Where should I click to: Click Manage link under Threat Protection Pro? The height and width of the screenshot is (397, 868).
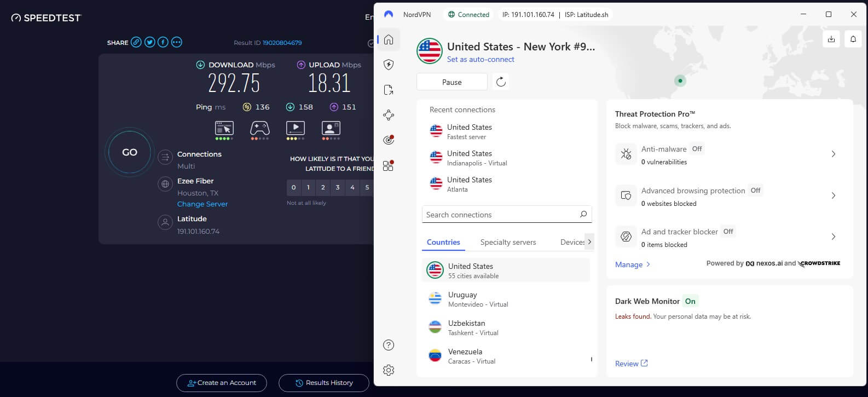pos(633,264)
